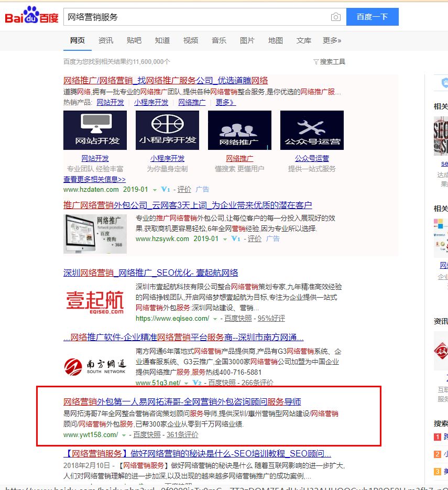Click 查看更多相关信息>> link
448x490 pixels.
coord(94,179)
